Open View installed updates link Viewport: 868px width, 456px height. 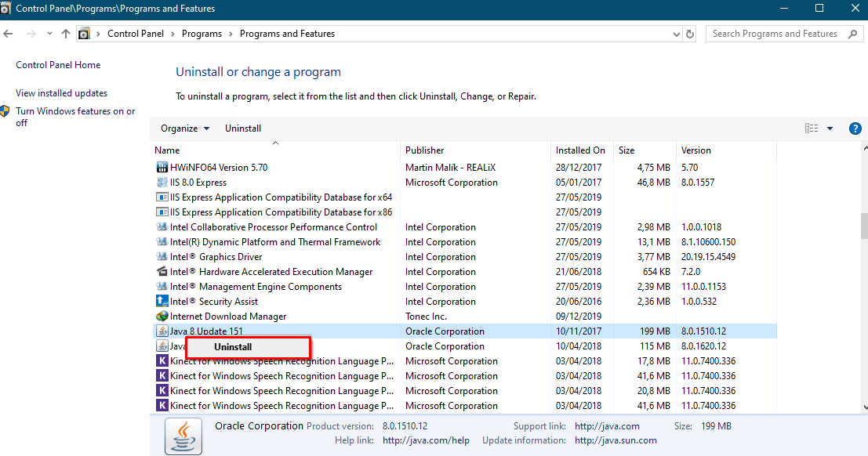[61, 93]
